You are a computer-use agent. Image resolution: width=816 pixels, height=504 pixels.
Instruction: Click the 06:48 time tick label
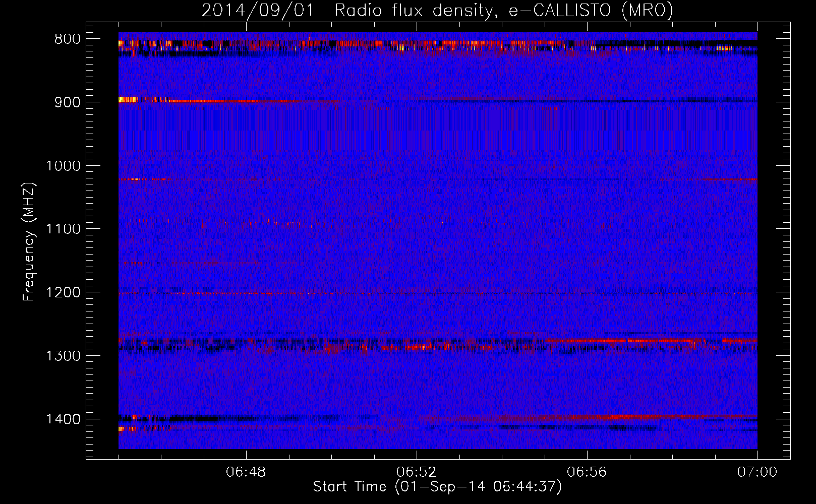pos(246,472)
